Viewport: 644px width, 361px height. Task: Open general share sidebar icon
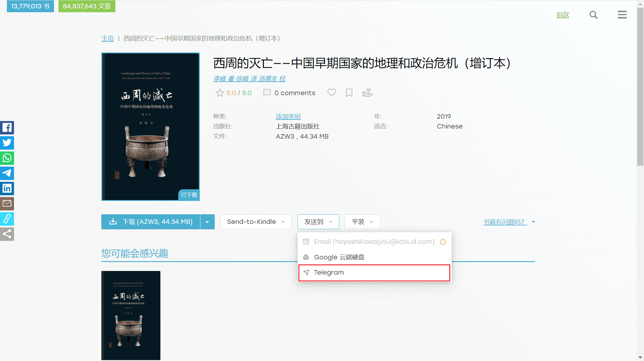click(7, 234)
